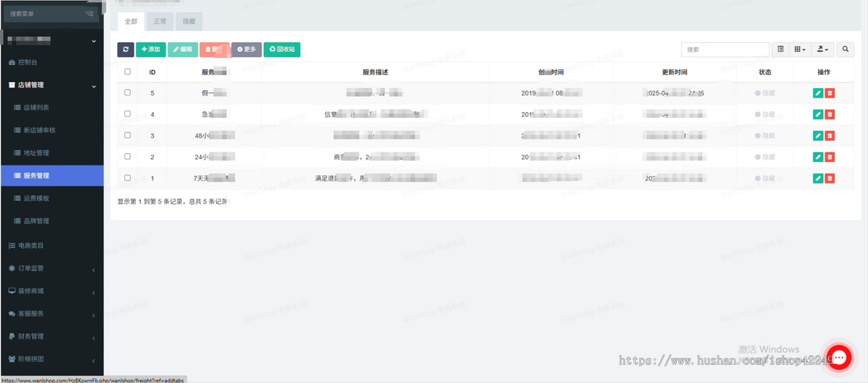Switch to the 全部 tab
The height and width of the screenshot is (383, 868).
[131, 22]
